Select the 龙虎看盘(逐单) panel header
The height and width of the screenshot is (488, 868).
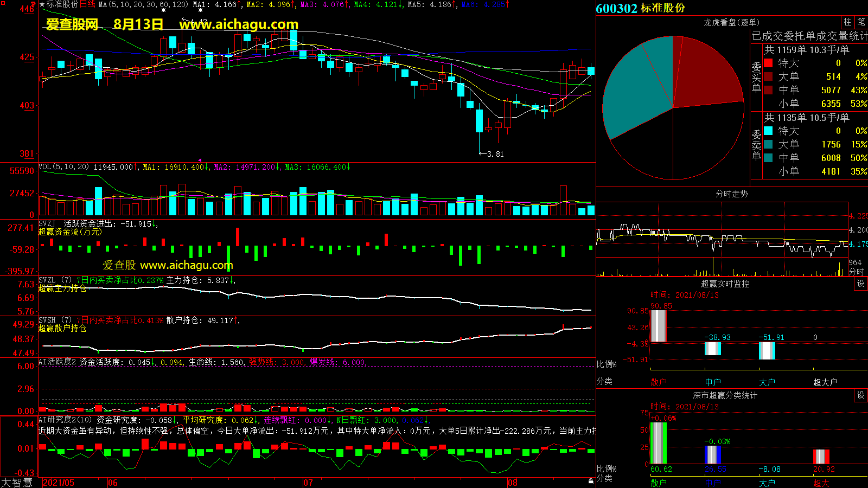coord(731,22)
